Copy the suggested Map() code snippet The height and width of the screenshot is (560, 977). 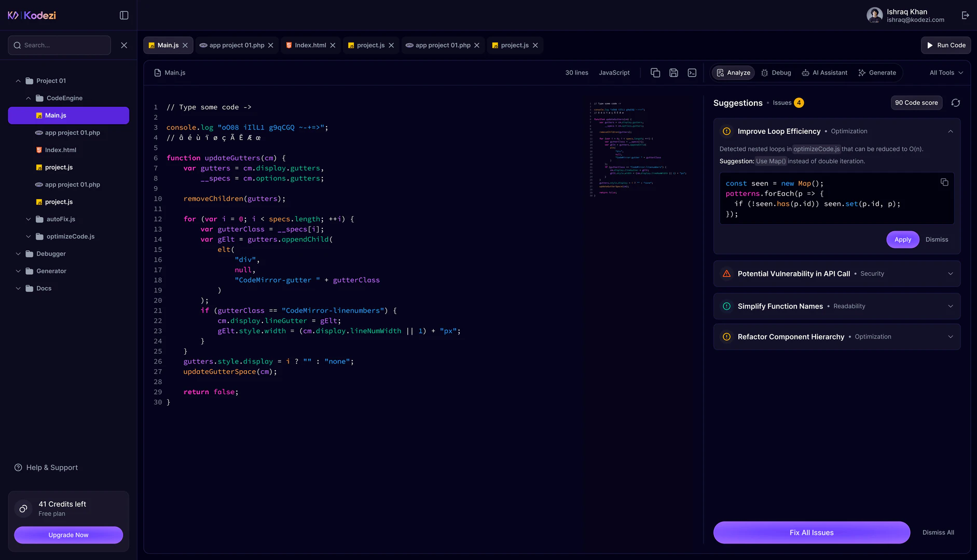[944, 182]
